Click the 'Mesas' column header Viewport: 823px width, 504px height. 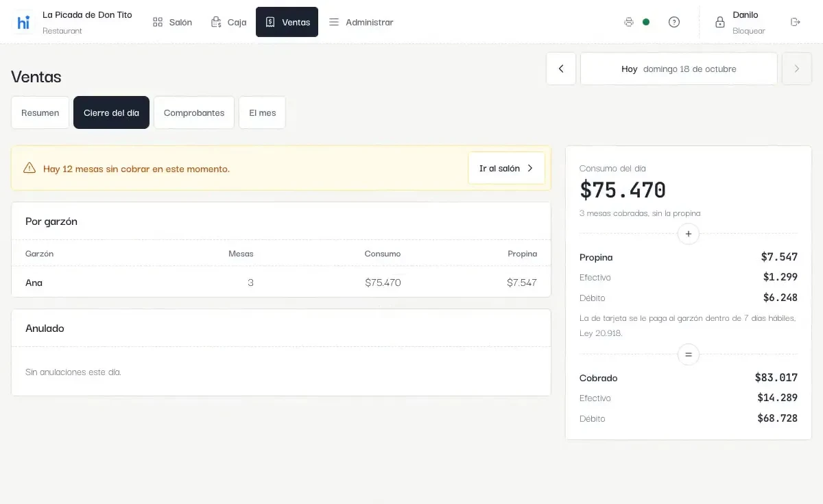(x=241, y=254)
